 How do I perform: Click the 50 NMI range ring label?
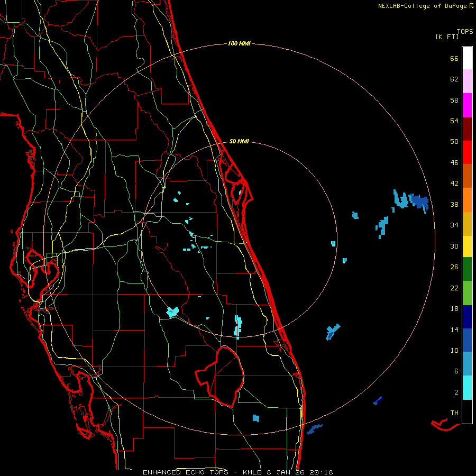click(x=239, y=141)
